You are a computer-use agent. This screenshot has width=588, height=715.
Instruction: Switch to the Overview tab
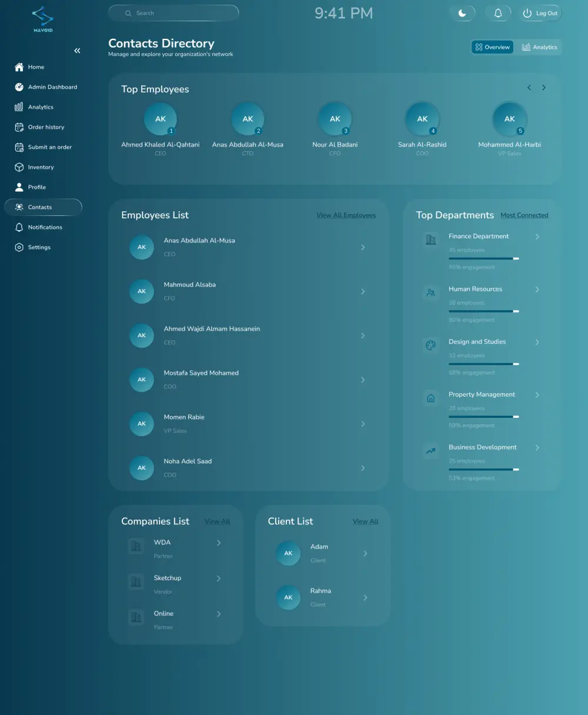492,47
